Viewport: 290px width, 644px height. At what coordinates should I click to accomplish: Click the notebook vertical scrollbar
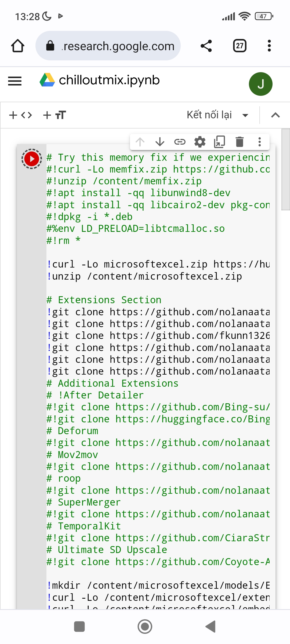click(x=285, y=169)
